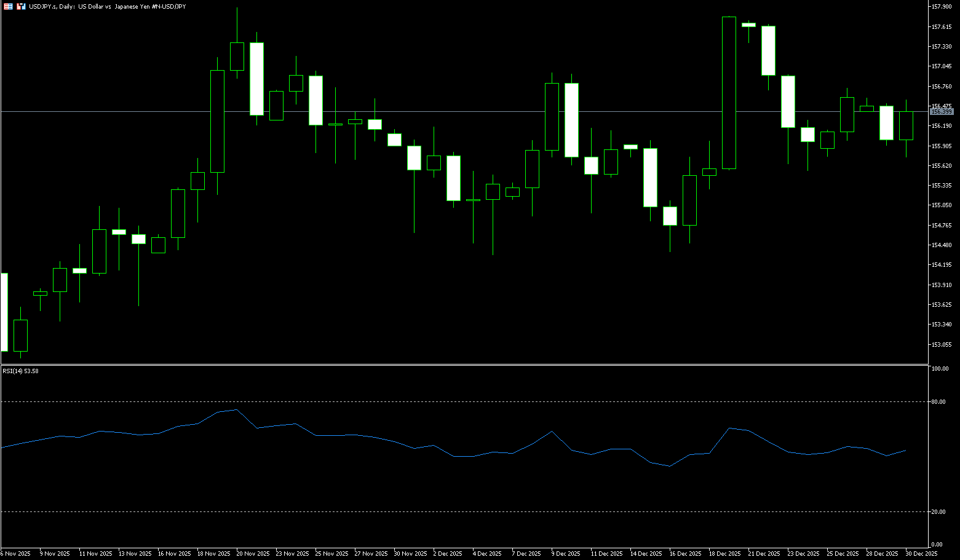Select the RSI 20.00 level label

(x=938, y=512)
